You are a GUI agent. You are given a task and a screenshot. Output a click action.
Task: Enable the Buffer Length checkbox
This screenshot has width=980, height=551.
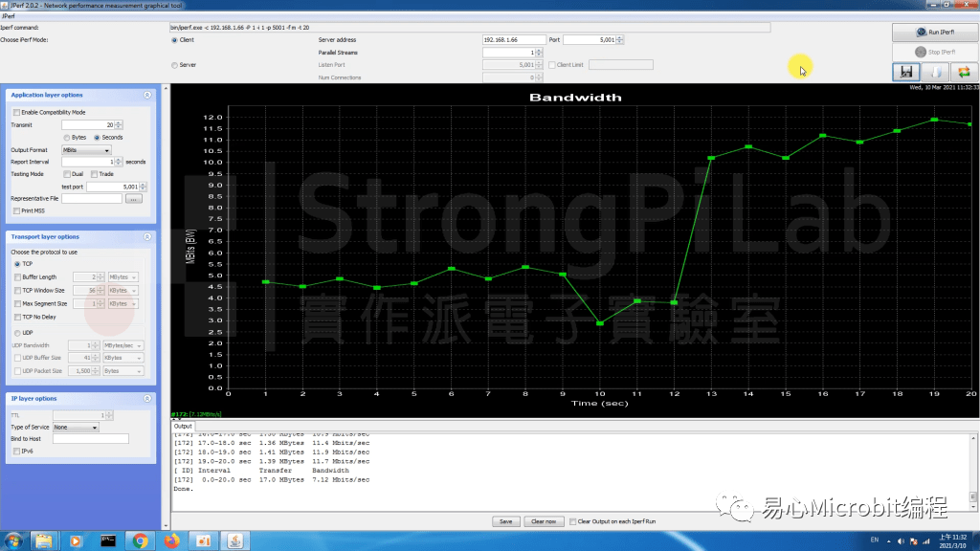pos(17,277)
